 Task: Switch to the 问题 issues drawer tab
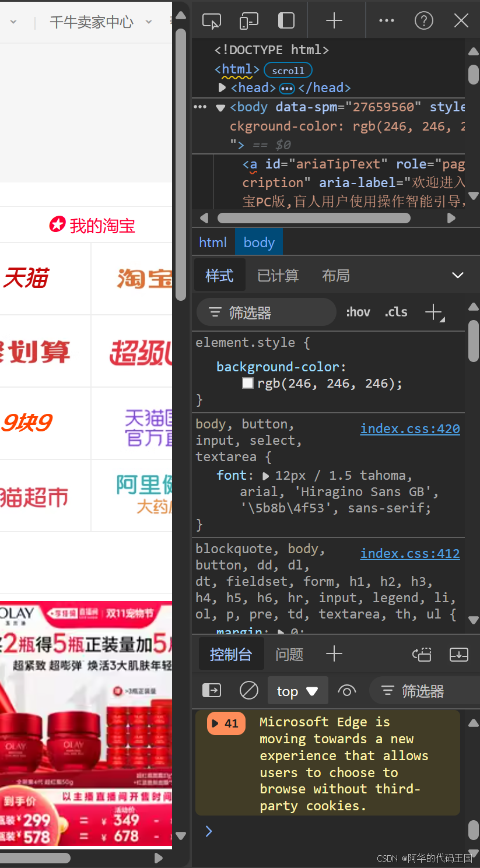pos(289,655)
